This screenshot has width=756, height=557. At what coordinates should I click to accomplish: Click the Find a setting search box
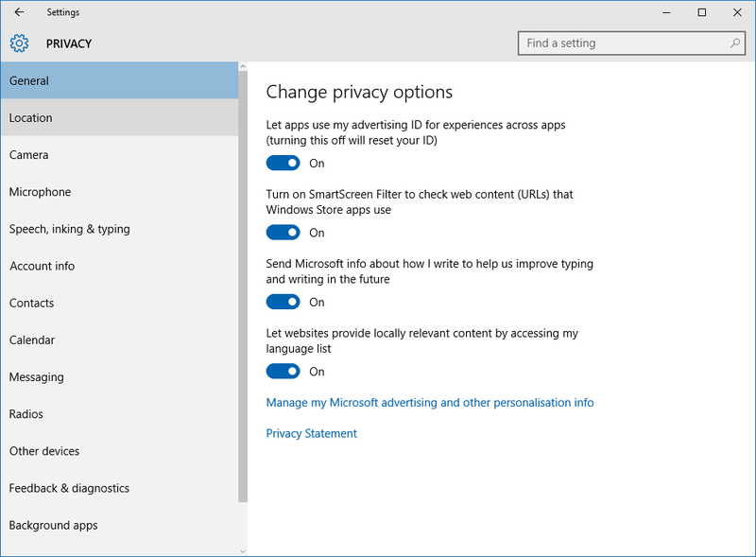(631, 44)
